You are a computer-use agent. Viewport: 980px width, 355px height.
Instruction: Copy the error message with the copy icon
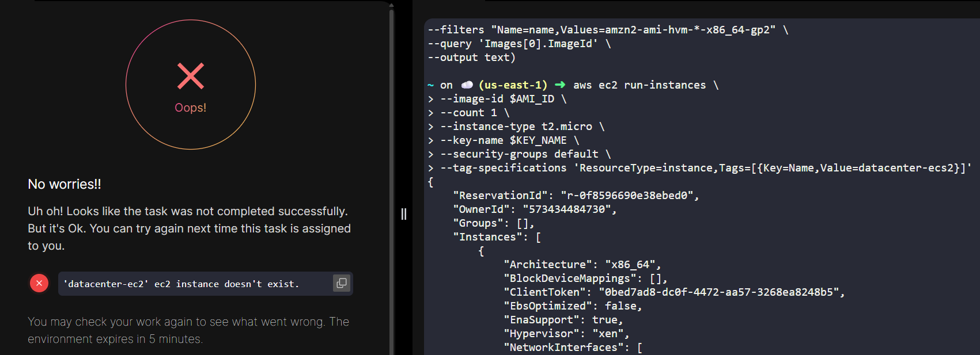pos(341,283)
